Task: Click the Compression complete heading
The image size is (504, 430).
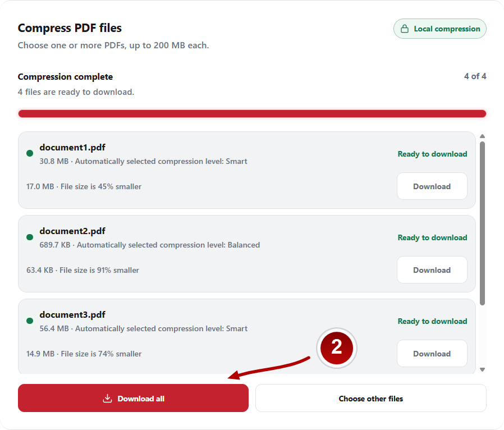Action: point(65,77)
